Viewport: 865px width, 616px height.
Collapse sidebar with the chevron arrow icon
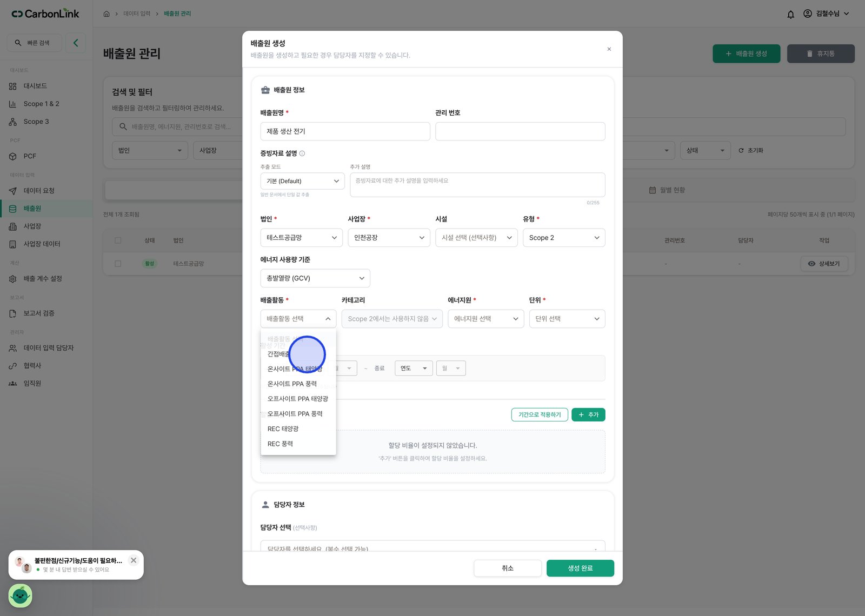(76, 43)
